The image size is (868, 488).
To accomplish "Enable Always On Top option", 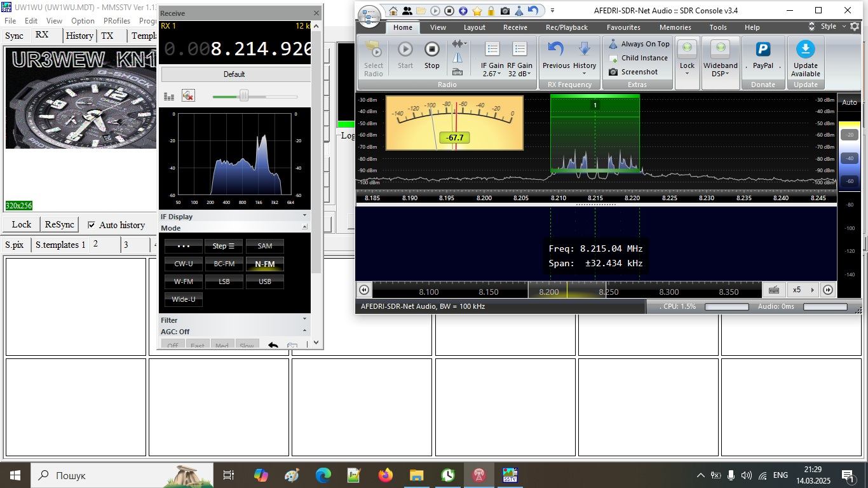I will (639, 44).
